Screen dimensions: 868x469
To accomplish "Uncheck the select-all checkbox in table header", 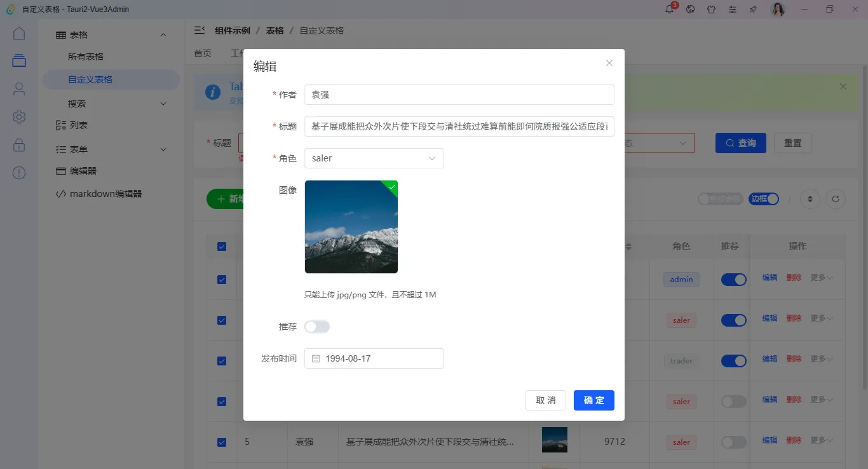I will (222, 246).
